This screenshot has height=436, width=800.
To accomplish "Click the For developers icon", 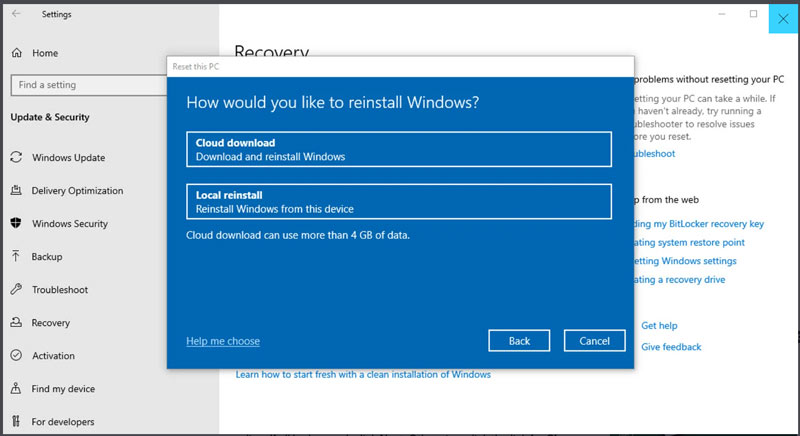I will click(16, 421).
